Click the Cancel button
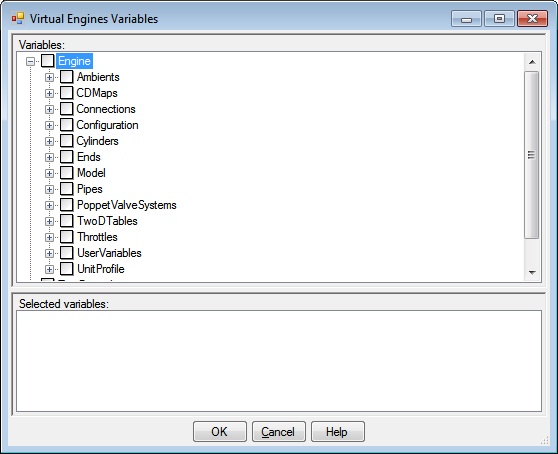The image size is (558, 454). click(x=279, y=432)
